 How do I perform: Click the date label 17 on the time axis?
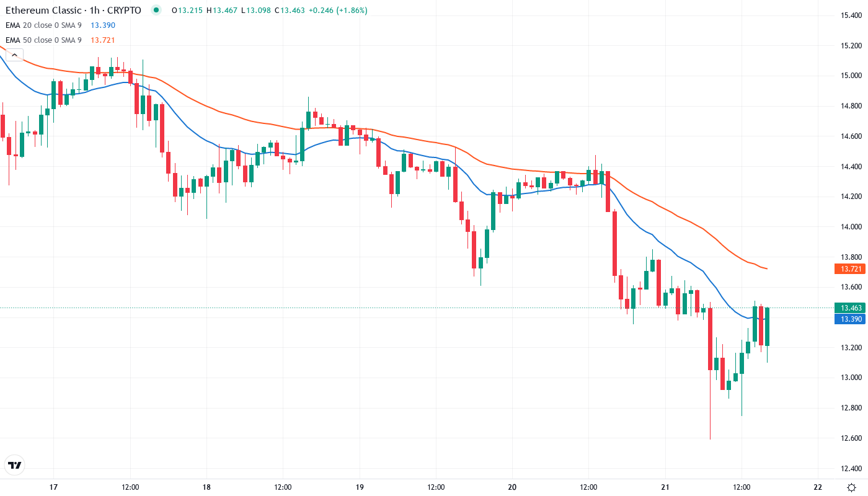(x=53, y=487)
